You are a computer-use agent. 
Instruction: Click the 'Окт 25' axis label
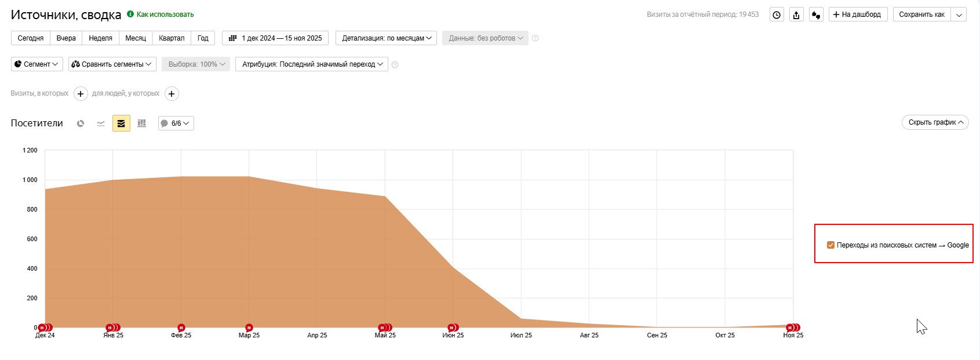tap(725, 335)
